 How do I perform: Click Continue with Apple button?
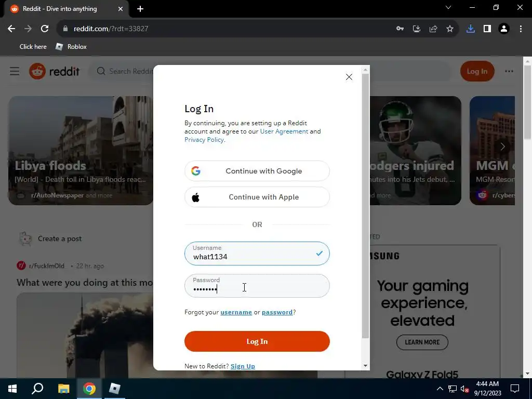257,197
